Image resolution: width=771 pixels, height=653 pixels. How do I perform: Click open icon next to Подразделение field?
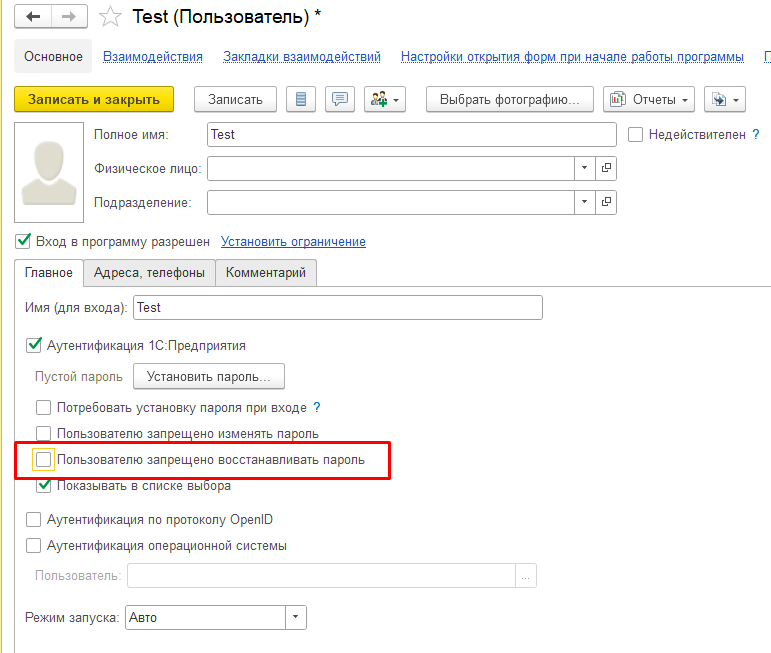[x=606, y=202]
